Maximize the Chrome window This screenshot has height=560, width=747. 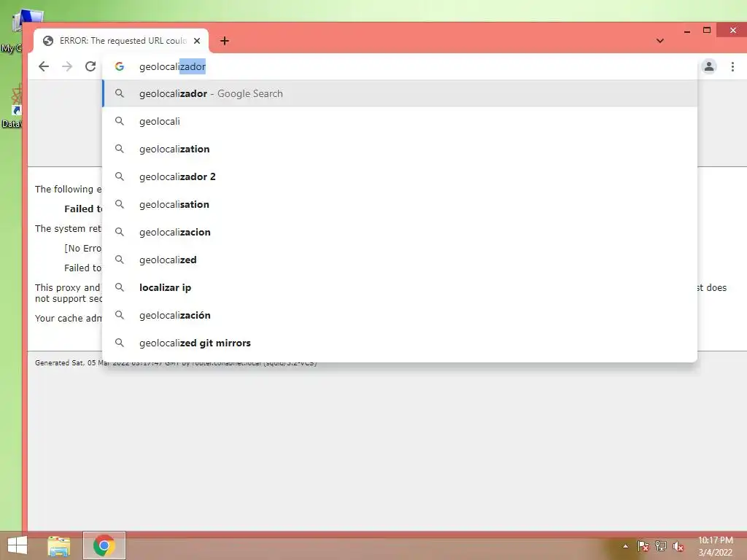click(707, 30)
